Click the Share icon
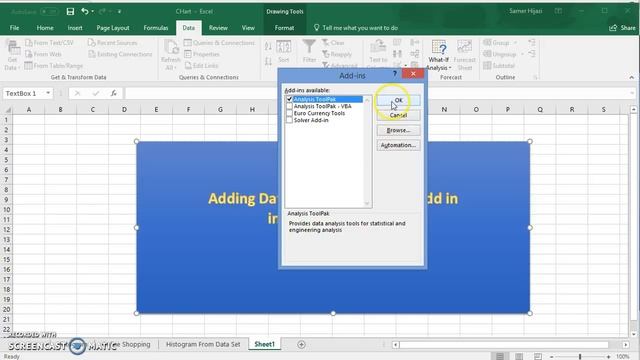640x360 pixels. tap(613, 28)
